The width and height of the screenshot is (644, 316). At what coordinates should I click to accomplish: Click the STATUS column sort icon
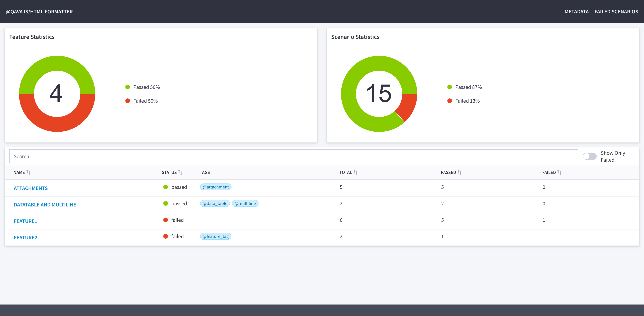click(x=180, y=172)
